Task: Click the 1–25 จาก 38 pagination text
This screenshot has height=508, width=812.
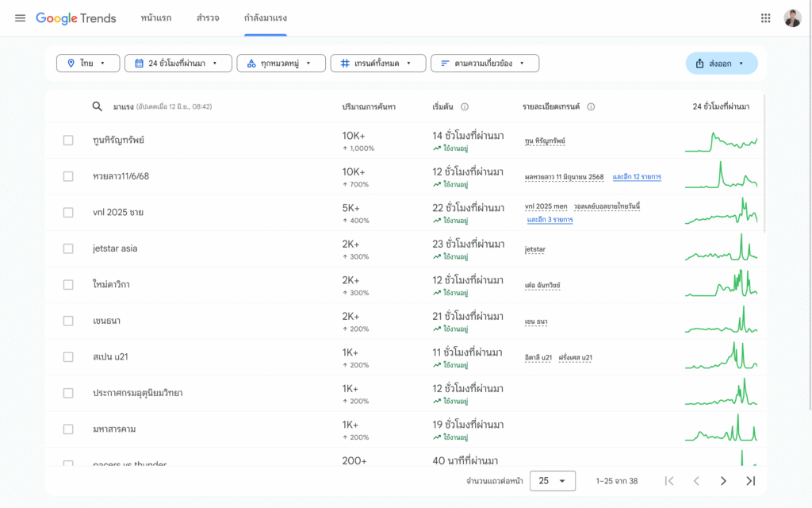Action: [617, 481]
